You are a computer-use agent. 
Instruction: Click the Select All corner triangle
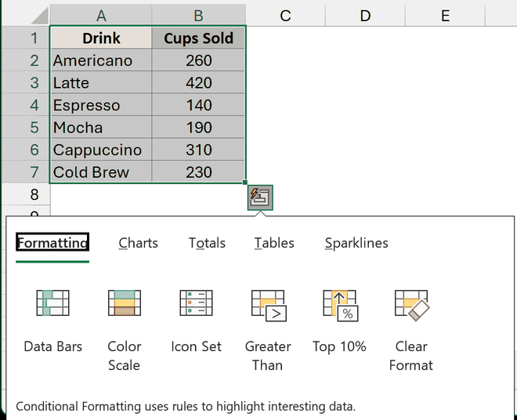point(40,16)
